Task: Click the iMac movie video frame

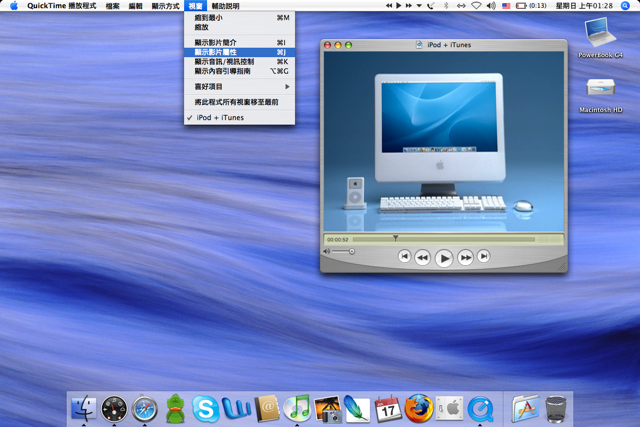Action: pyautogui.click(x=444, y=142)
